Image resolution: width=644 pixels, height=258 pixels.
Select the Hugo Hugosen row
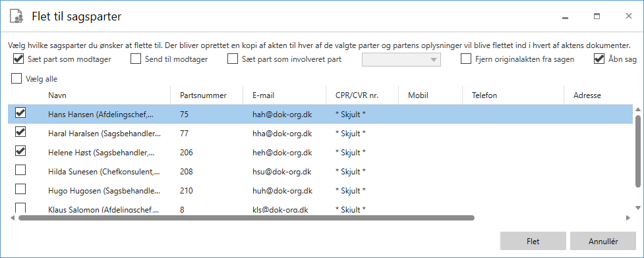click(320, 191)
